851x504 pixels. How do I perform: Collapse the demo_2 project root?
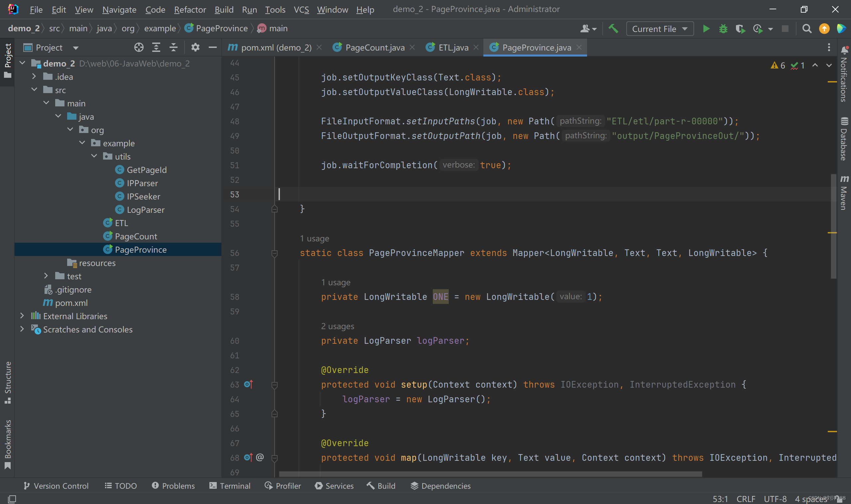click(x=22, y=63)
